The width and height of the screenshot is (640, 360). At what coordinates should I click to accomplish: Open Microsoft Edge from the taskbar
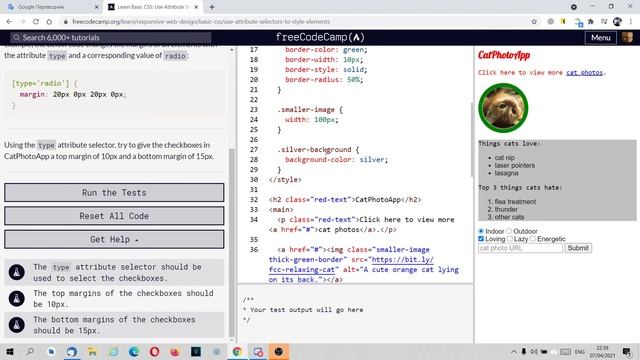coord(134,351)
